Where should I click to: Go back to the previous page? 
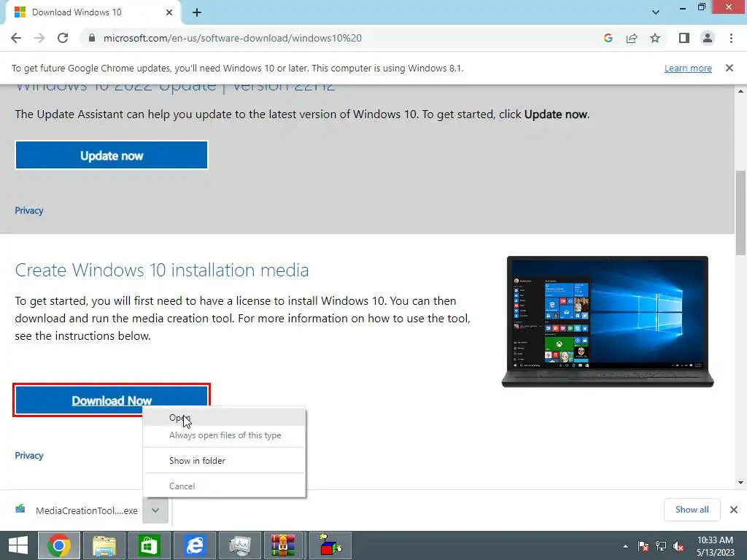(16, 38)
